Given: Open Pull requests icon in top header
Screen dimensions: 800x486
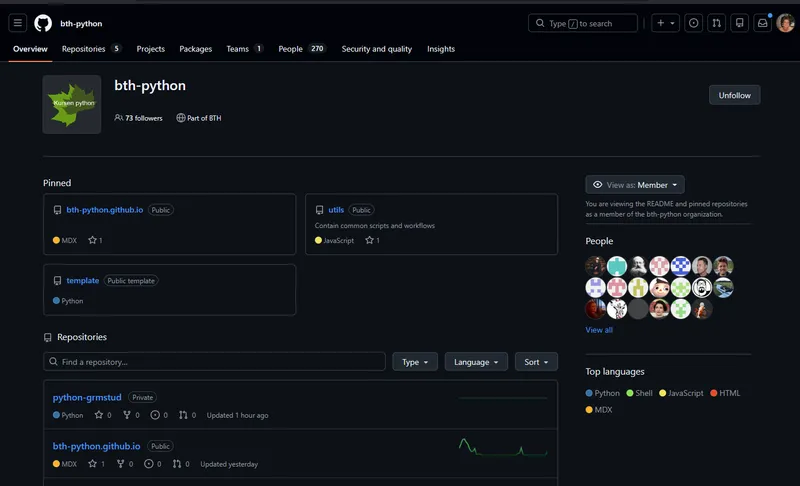Looking at the screenshot, I should [716, 23].
